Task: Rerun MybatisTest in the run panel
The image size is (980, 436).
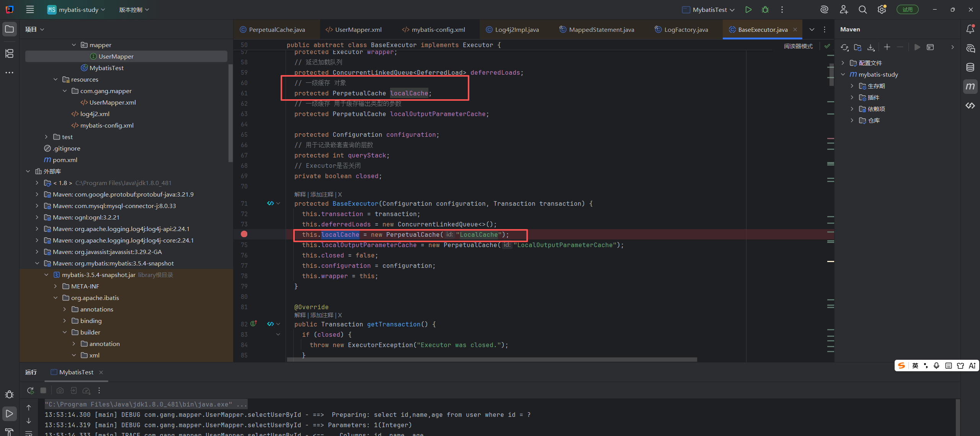Action: pyautogui.click(x=30, y=390)
